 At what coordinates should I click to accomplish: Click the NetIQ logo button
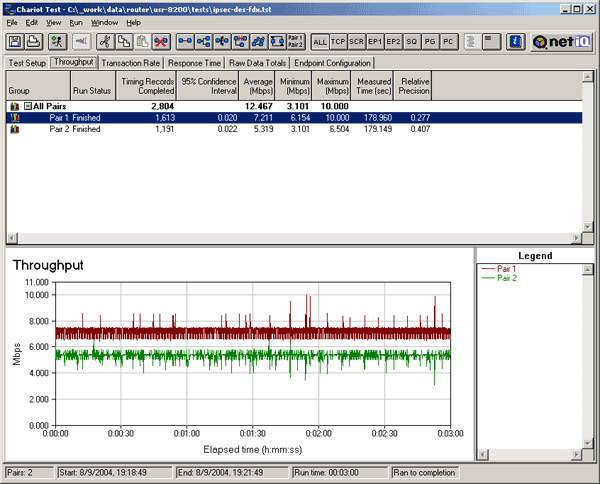click(562, 42)
